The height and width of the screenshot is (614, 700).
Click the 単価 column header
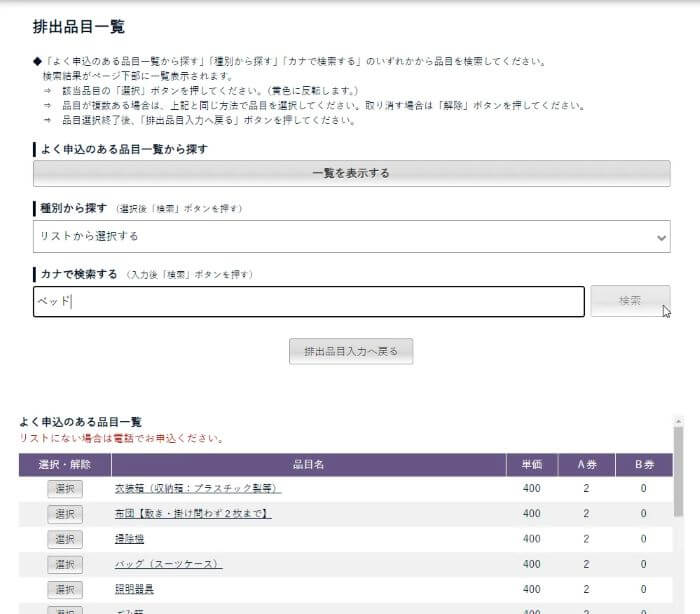(x=532, y=465)
